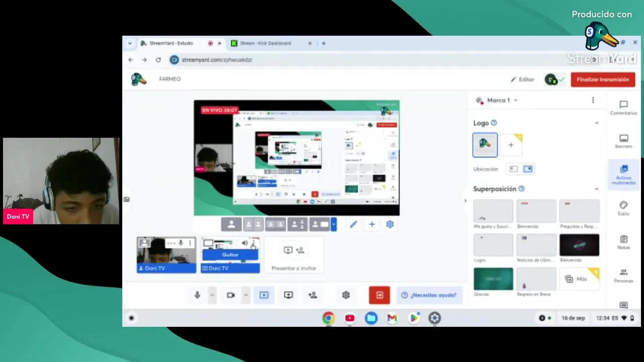Open the Banners sidebar panel
Image resolution: width=644 pixels, height=362 pixels.
coord(623,141)
